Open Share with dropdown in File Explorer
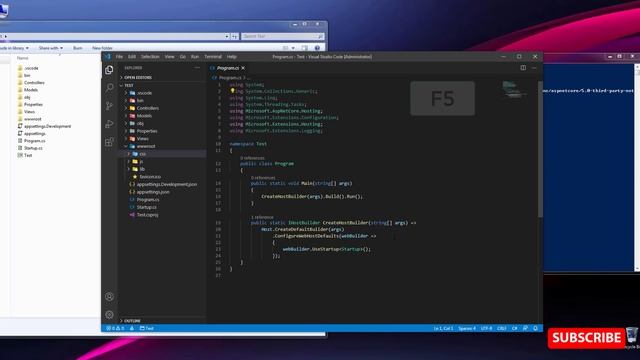 [x=51, y=48]
